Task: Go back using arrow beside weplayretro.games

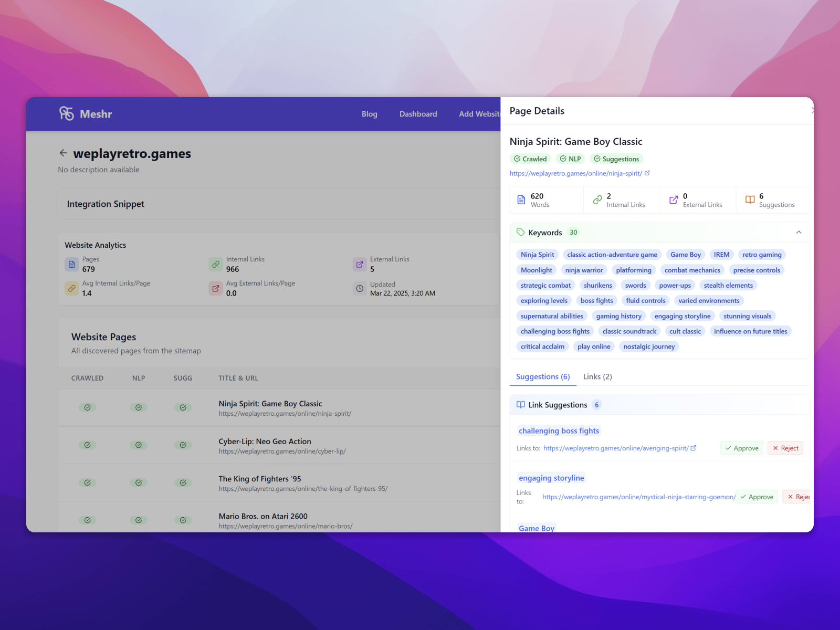Action: tap(64, 153)
